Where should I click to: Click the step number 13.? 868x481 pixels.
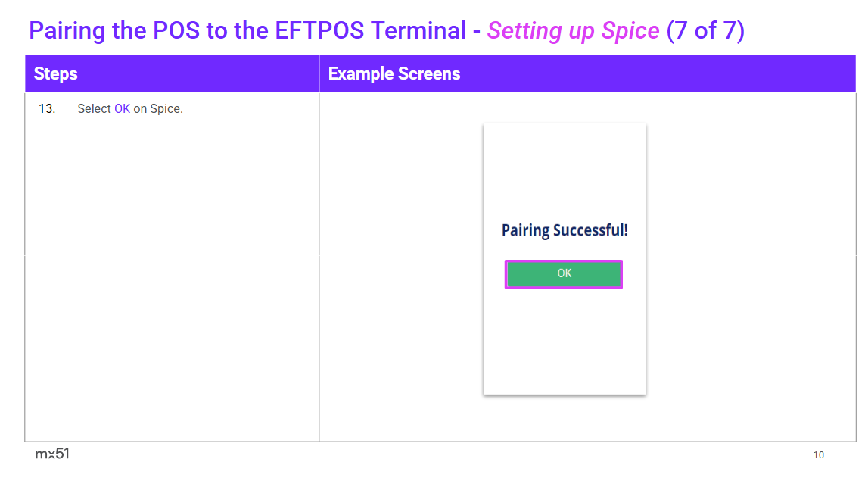(x=47, y=109)
